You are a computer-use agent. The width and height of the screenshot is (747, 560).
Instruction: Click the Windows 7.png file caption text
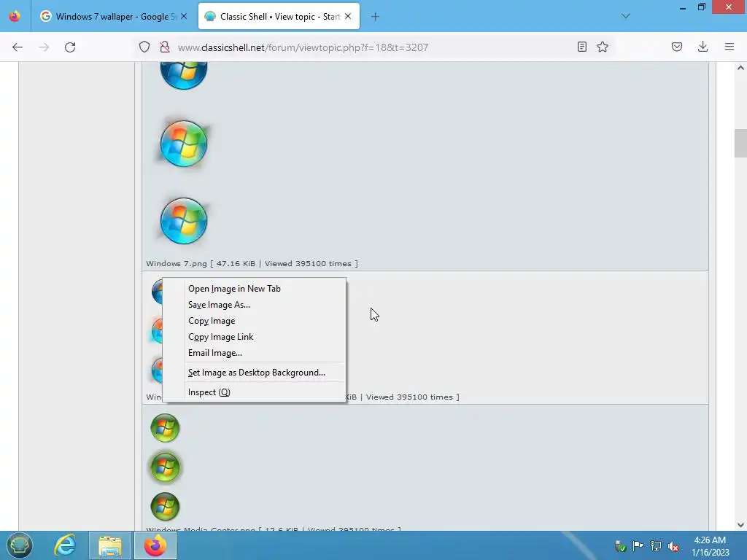tap(252, 263)
